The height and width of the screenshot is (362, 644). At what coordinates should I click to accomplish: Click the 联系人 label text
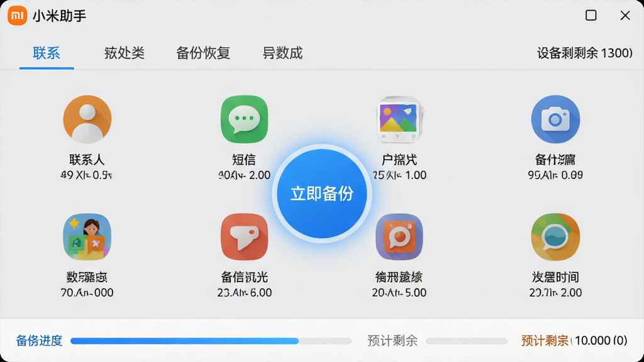pos(87,160)
